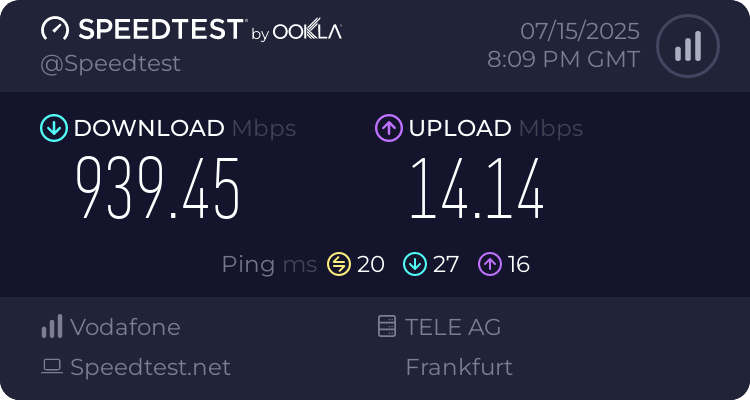Click the 14.14 upload speed value
Image resolution: width=750 pixels, height=400 pixels.
pyautogui.click(x=476, y=189)
